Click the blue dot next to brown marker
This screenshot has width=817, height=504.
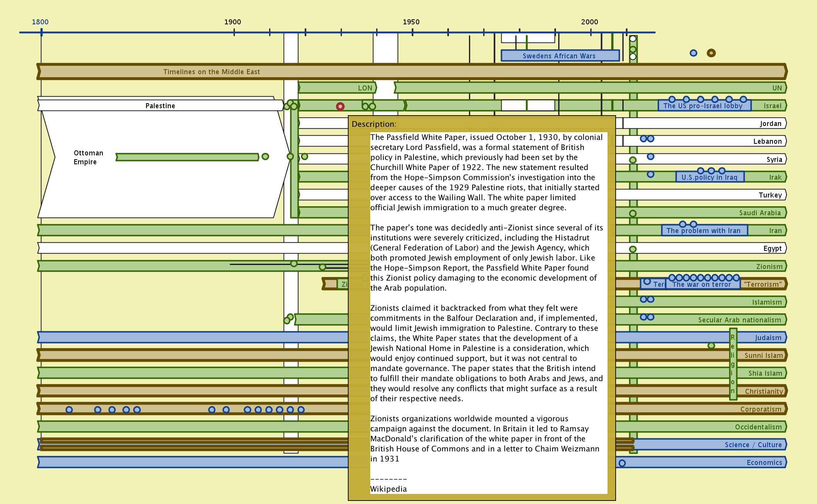click(693, 53)
